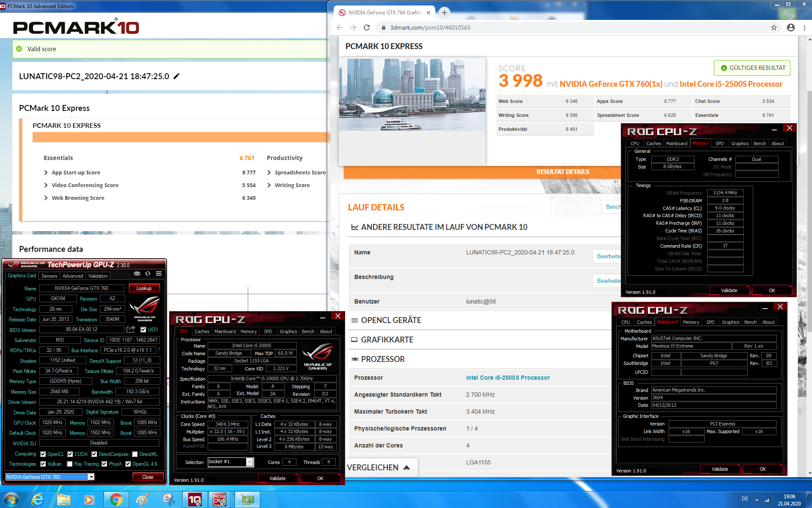Viewport: 812px width, 508px height.
Task: Close the NVIDIA GeForce GTX 760 browser tab
Action: [x=428, y=13]
